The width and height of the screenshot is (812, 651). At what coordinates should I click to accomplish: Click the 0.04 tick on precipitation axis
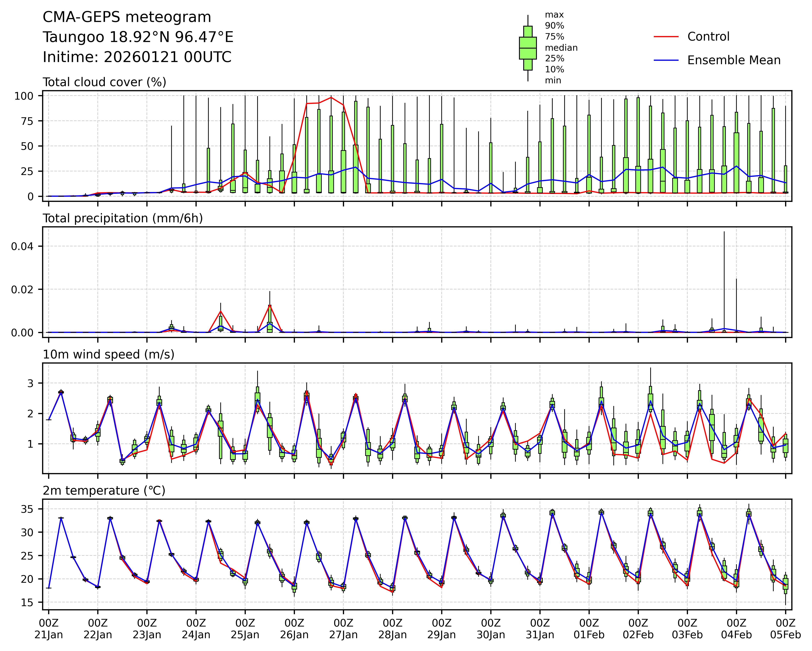22,246
